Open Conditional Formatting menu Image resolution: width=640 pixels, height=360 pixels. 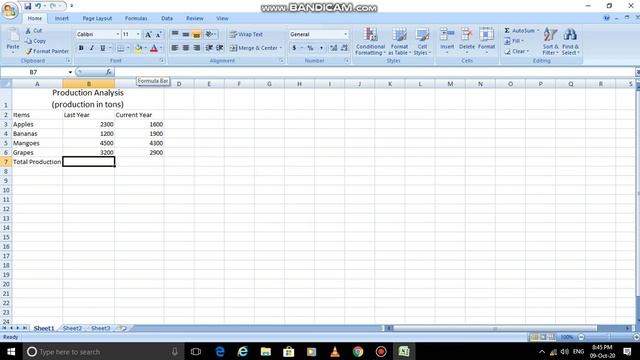(x=370, y=41)
